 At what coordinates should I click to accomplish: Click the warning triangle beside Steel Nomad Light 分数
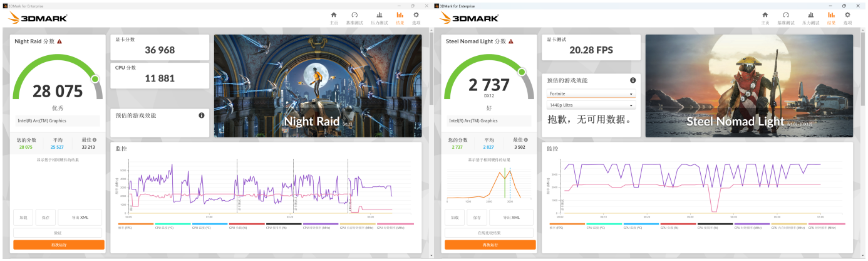(x=511, y=41)
